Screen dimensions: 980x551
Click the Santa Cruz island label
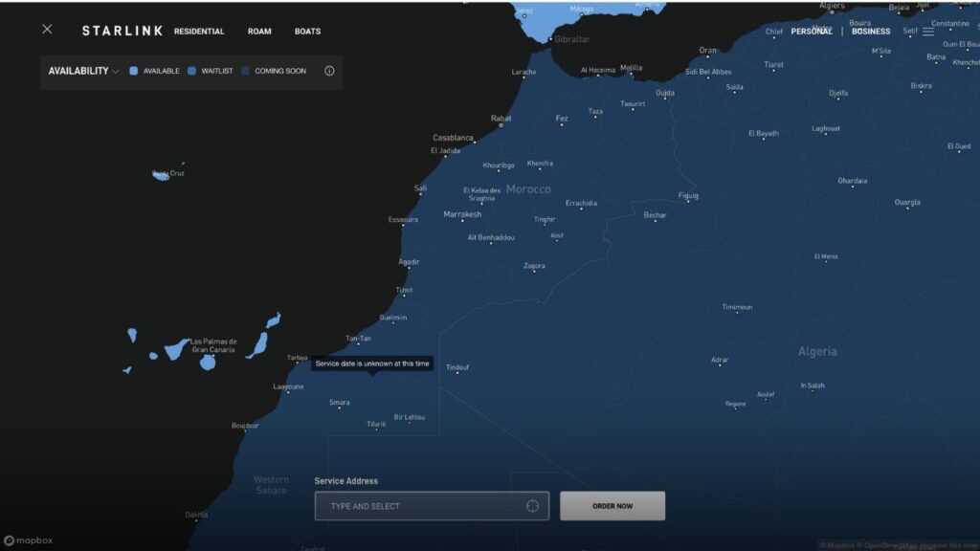[168, 173]
